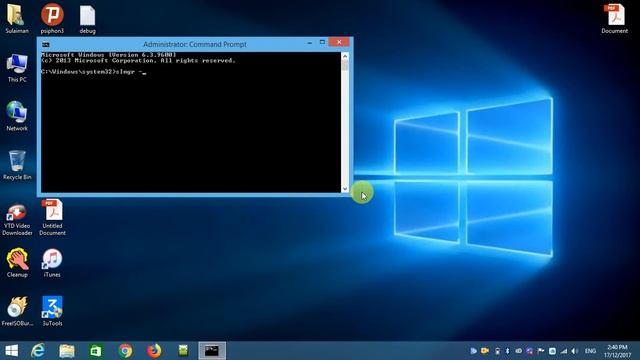
Task: Open the green app icon beside Firefox on taskbar
Action: click(x=183, y=351)
